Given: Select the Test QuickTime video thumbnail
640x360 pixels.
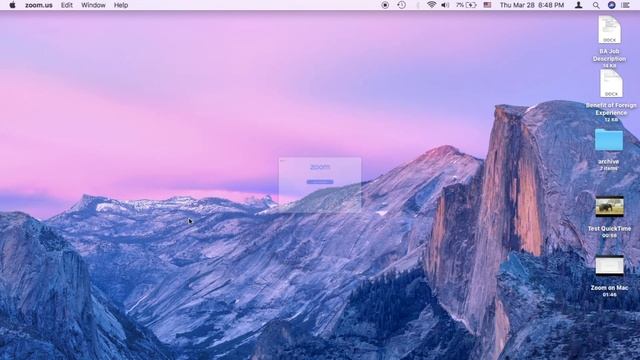Looking at the screenshot, I should 609,207.
